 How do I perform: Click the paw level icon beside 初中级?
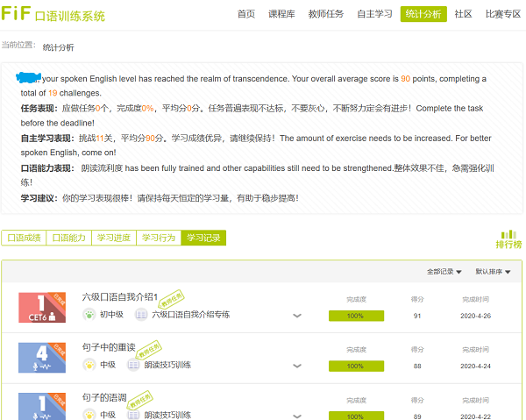(x=89, y=315)
